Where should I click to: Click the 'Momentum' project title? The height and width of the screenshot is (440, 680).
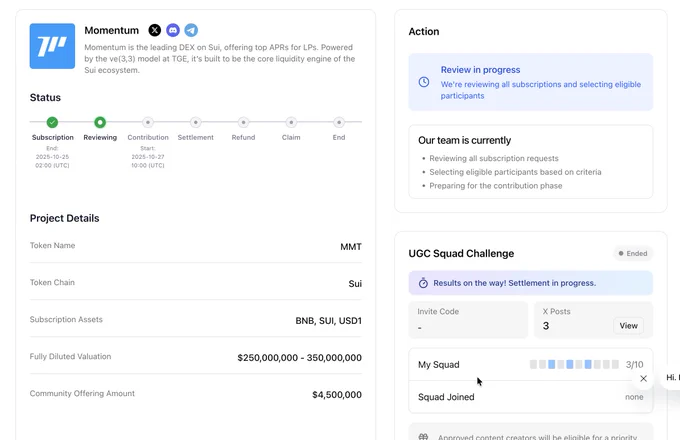pyautogui.click(x=111, y=30)
